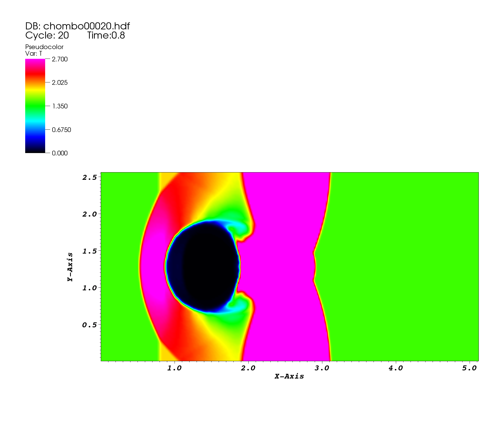
Task: Click the legend value 1.350
Action: [60, 106]
